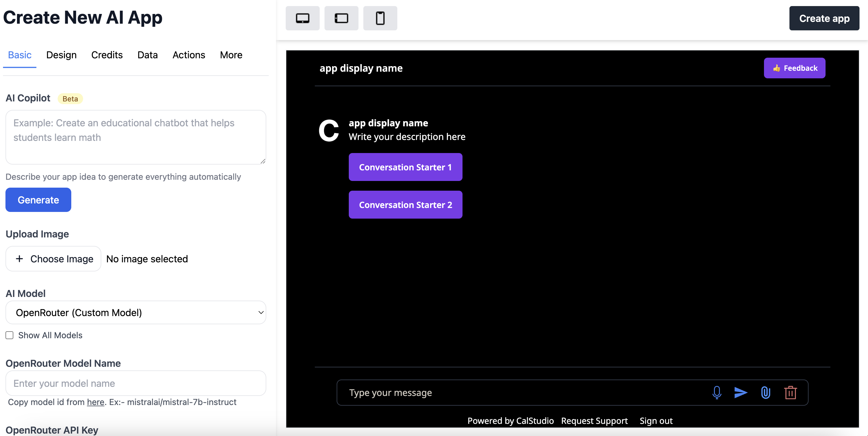
Task: Click the thumbs-up Feedback button
Action: [x=794, y=68]
